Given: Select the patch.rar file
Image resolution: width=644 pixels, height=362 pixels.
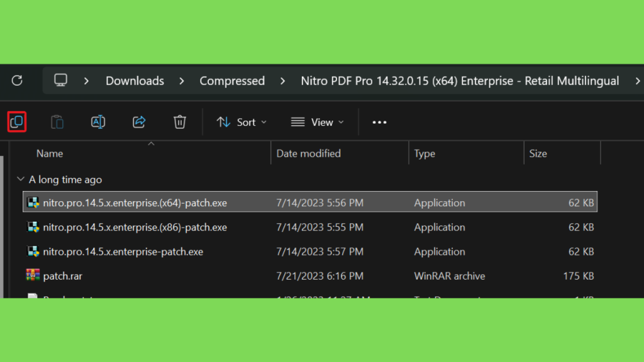Looking at the screenshot, I should coord(310,276).
